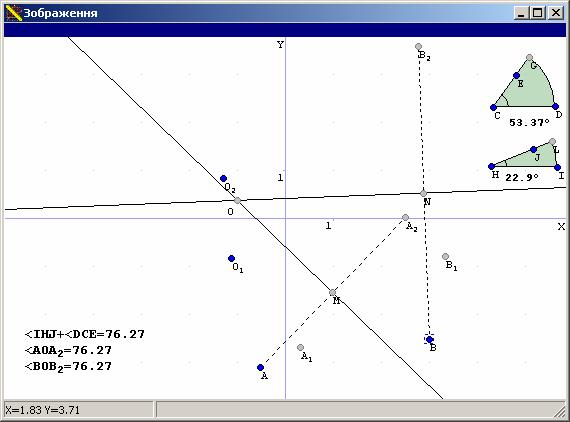Click blue vertex D of the angle sector
This screenshot has width=570, height=422.
click(x=555, y=106)
